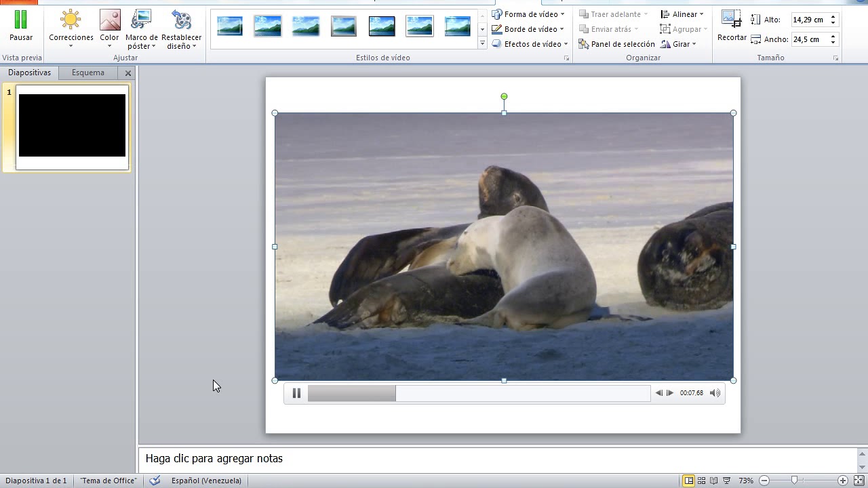Apply the fifth black-framed video style
This screenshot has height=488, width=868.
tap(382, 26)
